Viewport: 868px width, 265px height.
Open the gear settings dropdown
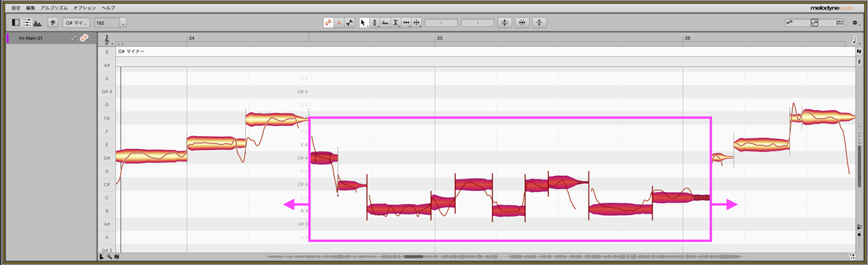pyautogui.click(x=856, y=23)
